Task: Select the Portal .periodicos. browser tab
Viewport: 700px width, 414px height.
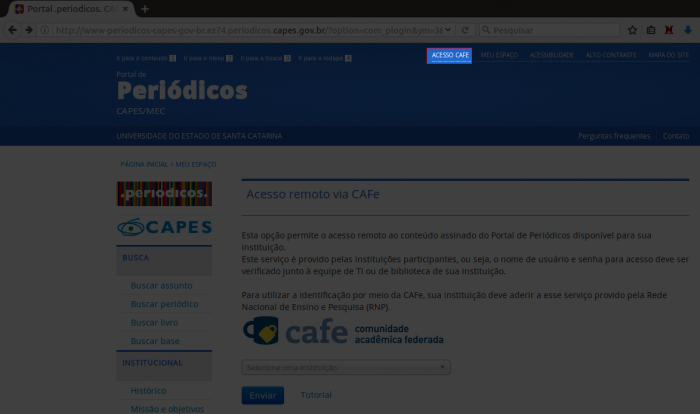Action: click(71, 8)
